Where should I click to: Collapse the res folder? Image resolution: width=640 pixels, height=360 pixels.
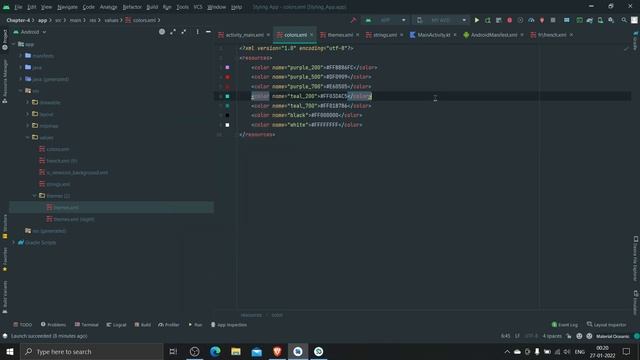point(21,91)
